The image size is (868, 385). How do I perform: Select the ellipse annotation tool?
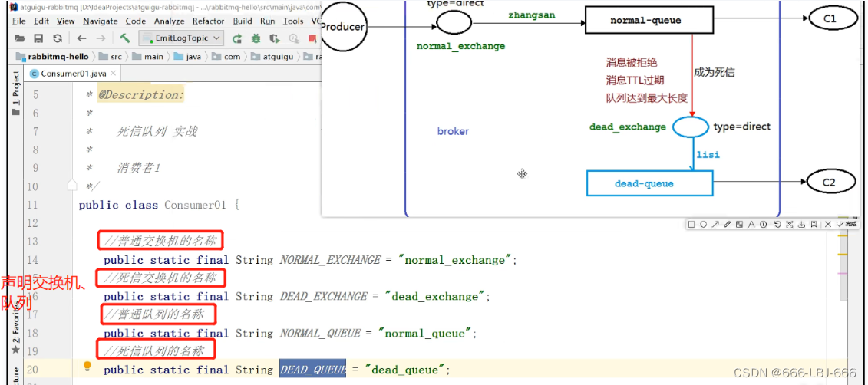click(703, 224)
